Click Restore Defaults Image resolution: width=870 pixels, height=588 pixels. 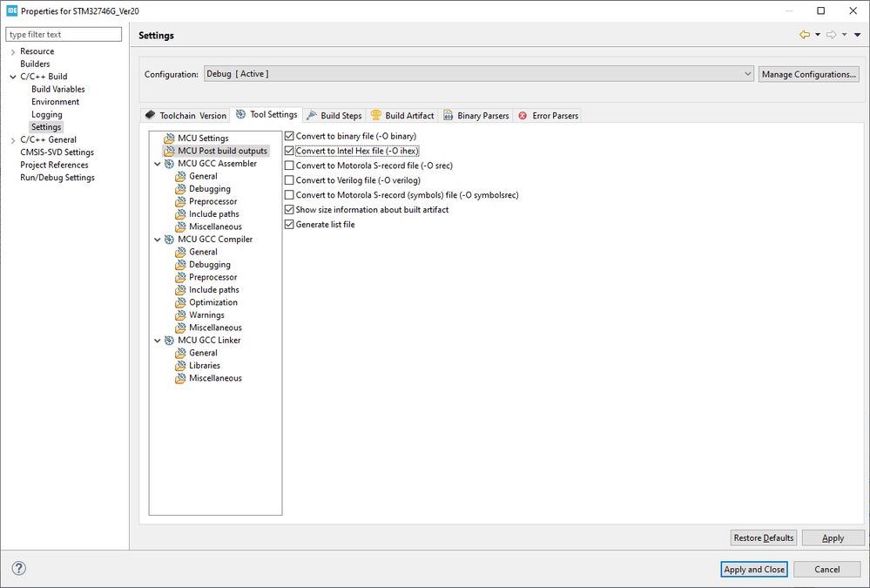pos(764,537)
